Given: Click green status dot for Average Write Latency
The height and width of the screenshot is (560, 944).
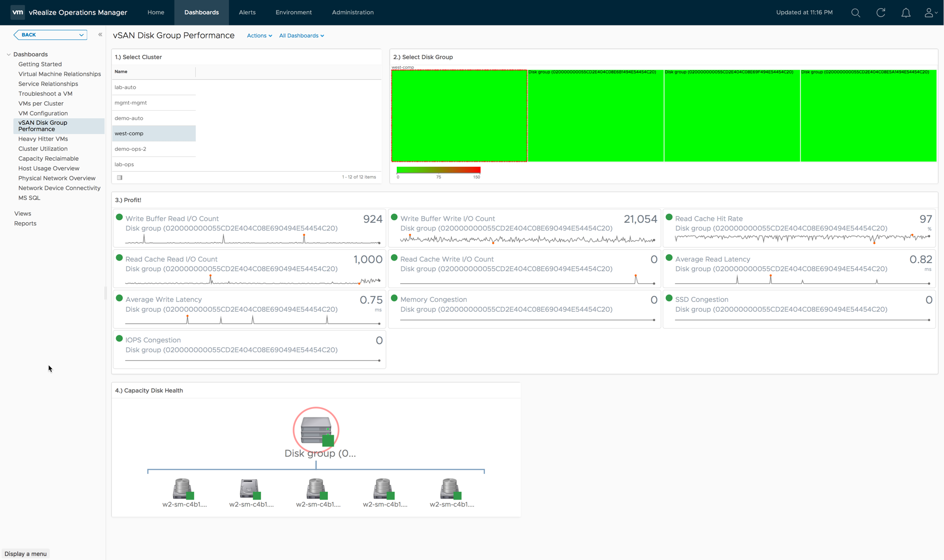Looking at the screenshot, I should coord(119,297).
